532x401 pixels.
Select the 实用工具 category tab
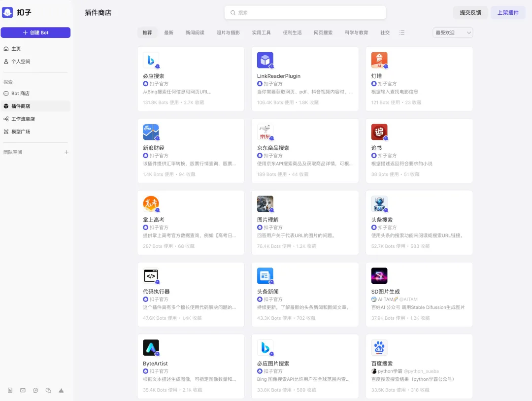click(261, 33)
